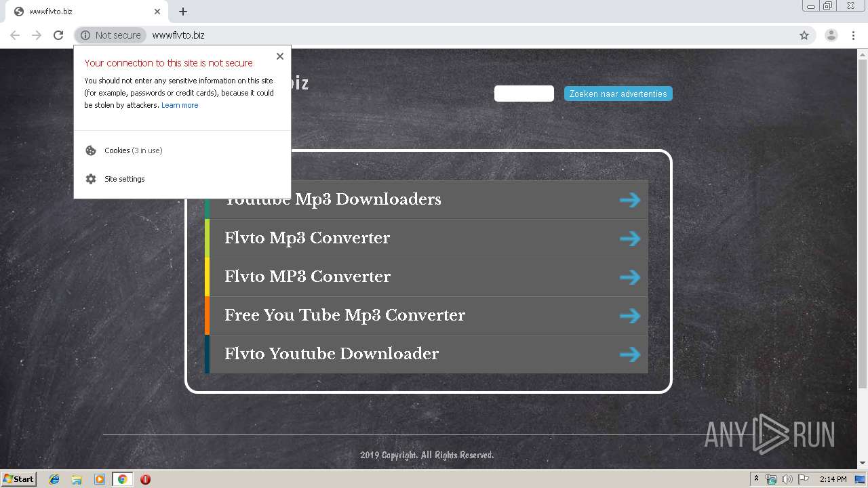The height and width of the screenshot is (488, 868).
Task: Open the Learn more link
Action: pyautogui.click(x=180, y=105)
